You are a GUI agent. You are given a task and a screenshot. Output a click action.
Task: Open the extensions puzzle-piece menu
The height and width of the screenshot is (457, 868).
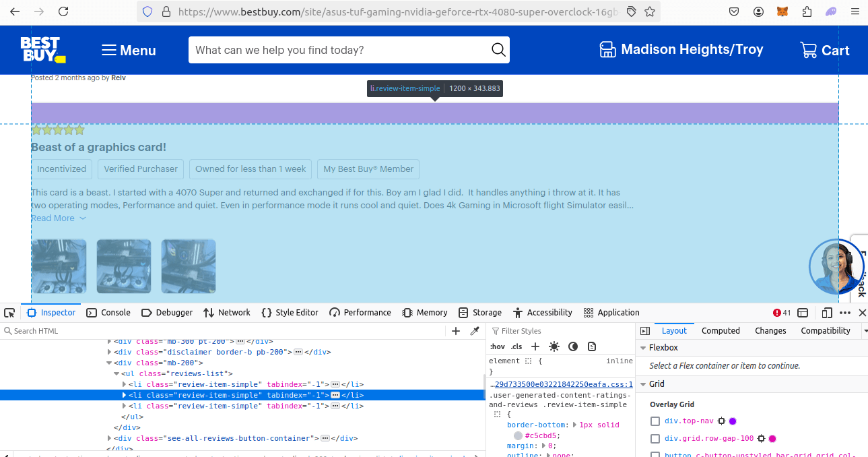click(807, 11)
